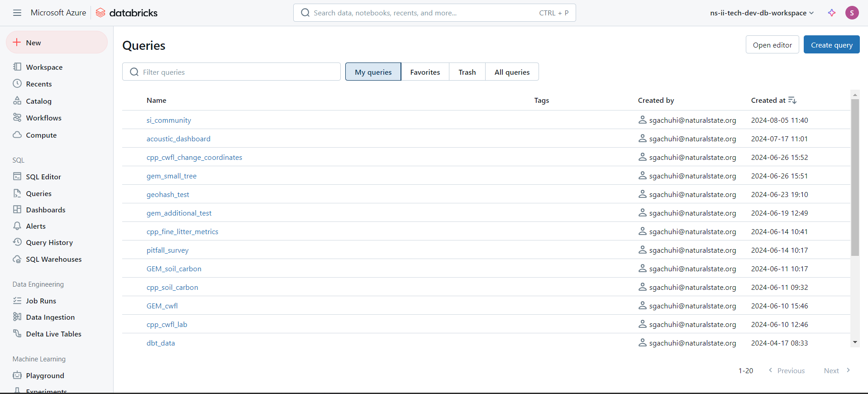
Task: Switch to the Favorites tab
Action: tap(425, 72)
